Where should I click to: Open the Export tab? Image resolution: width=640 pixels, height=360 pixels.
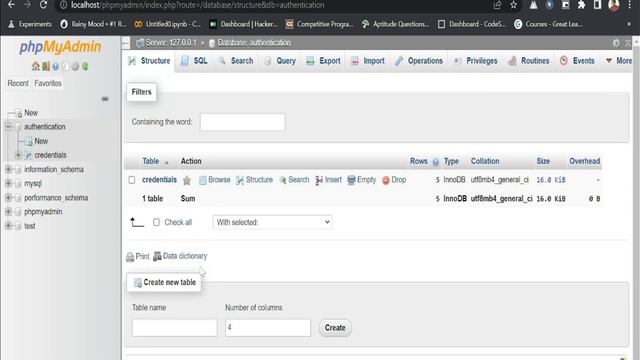[x=324, y=61]
